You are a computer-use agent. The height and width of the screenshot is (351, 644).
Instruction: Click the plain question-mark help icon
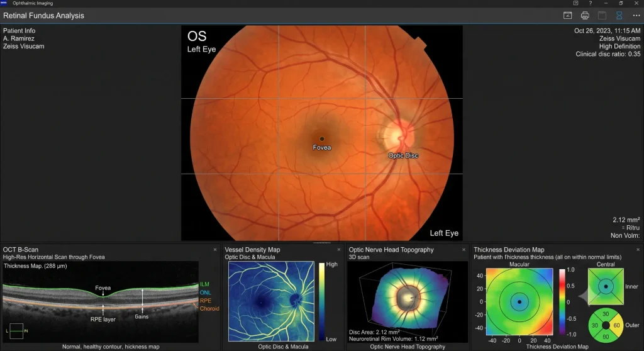tap(590, 3)
